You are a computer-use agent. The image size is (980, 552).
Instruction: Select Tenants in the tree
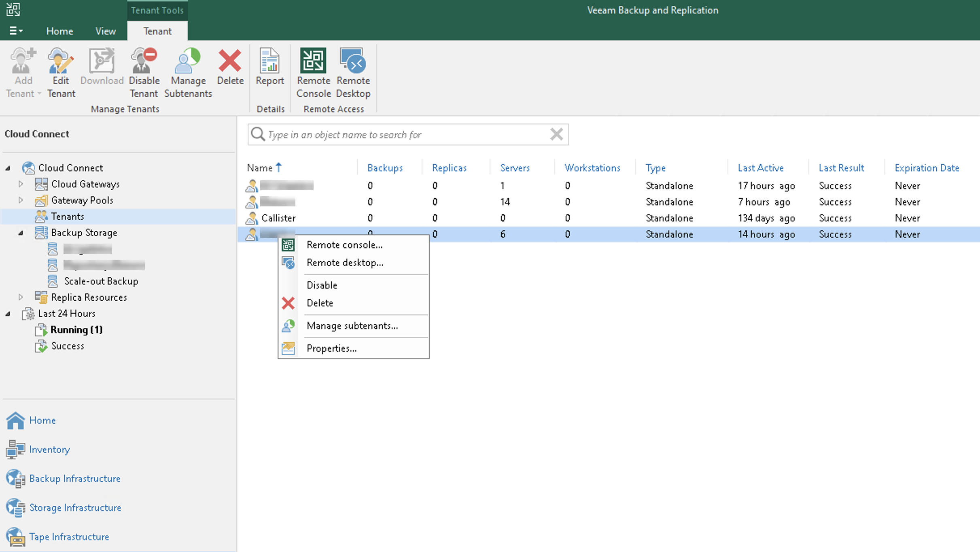(x=67, y=217)
